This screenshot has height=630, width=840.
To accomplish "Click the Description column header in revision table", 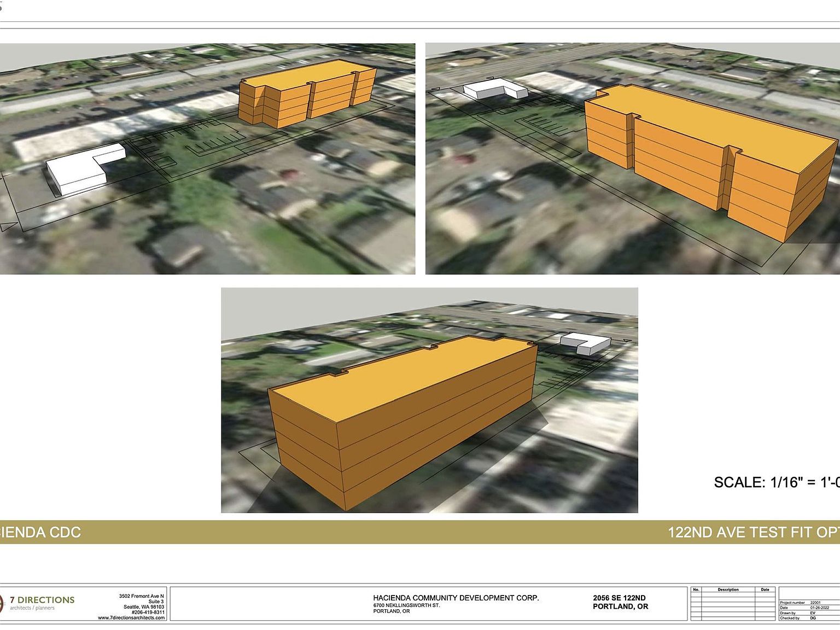I will point(728,590).
